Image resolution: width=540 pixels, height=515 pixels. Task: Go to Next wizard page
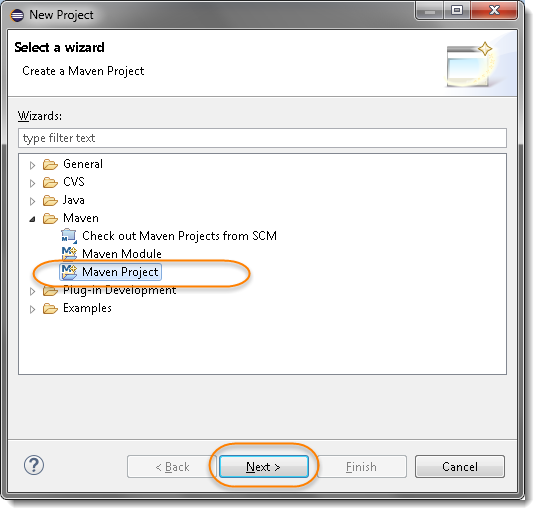pyautogui.click(x=263, y=467)
